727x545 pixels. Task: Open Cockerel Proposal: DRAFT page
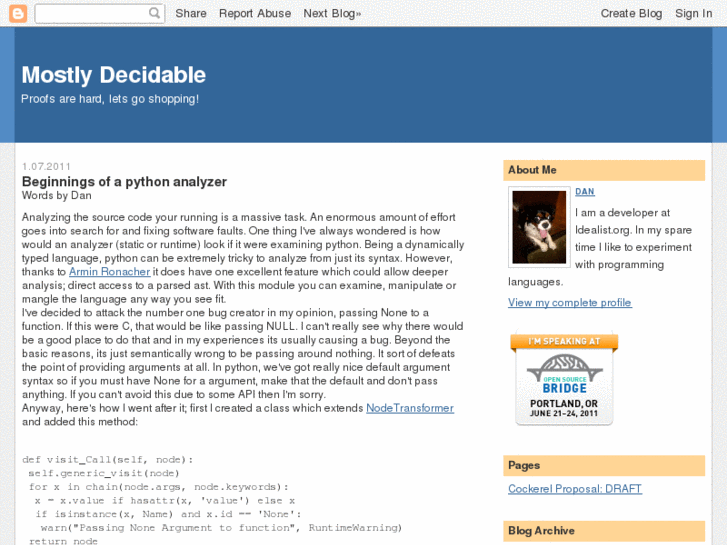[x=575, y=489]
